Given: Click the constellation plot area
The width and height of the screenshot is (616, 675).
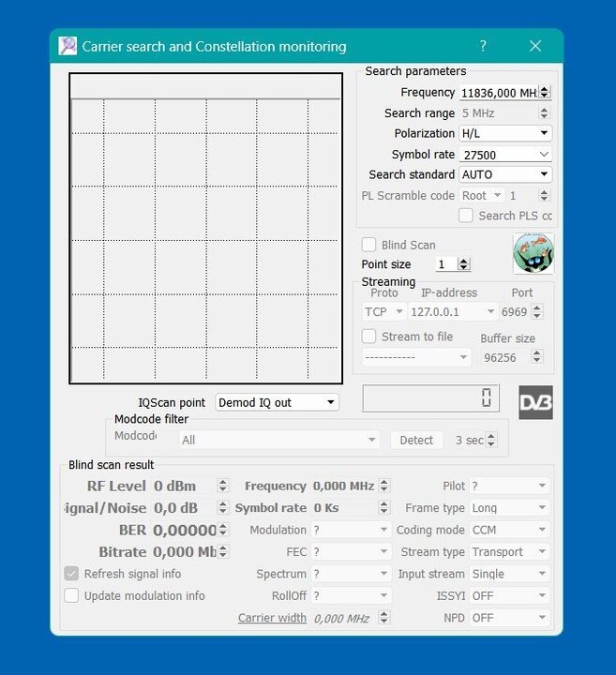Looking at the screenshot, I should point(205,229).
